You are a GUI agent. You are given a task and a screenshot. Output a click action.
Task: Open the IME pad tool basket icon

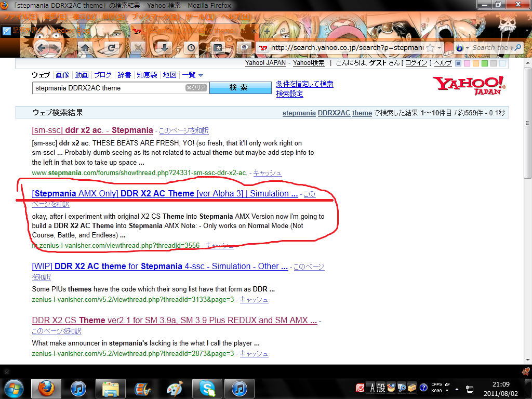[391, 388]
